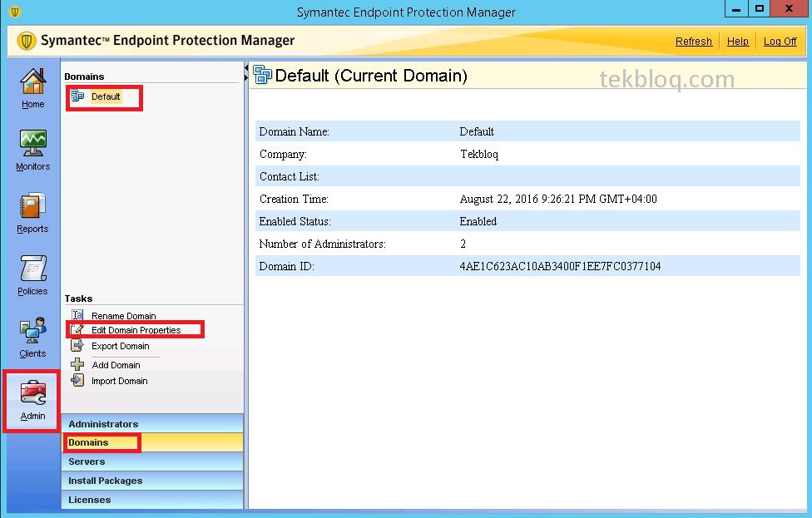Close the Symantec Endpoint Protection Manager window
Screen dimensions: 812x518
(x=790, y=9)
